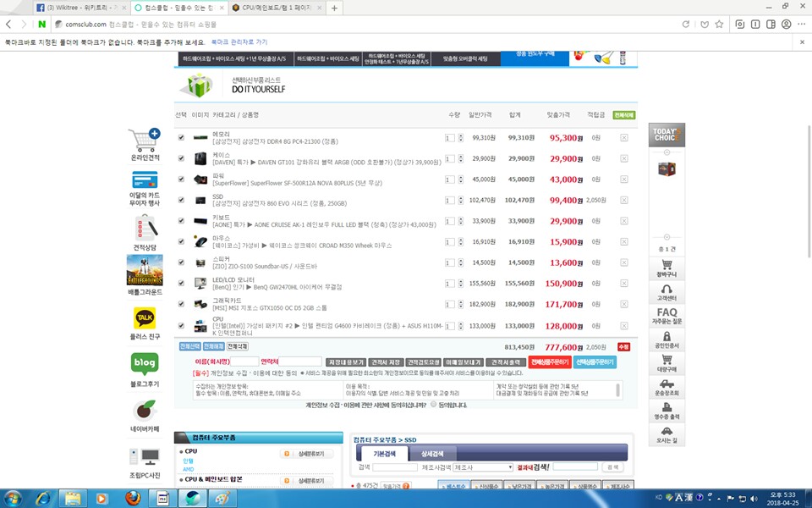Click the 이메일보내기 button
This screenshot has height=508, width=812.
[x=463, y=362]
